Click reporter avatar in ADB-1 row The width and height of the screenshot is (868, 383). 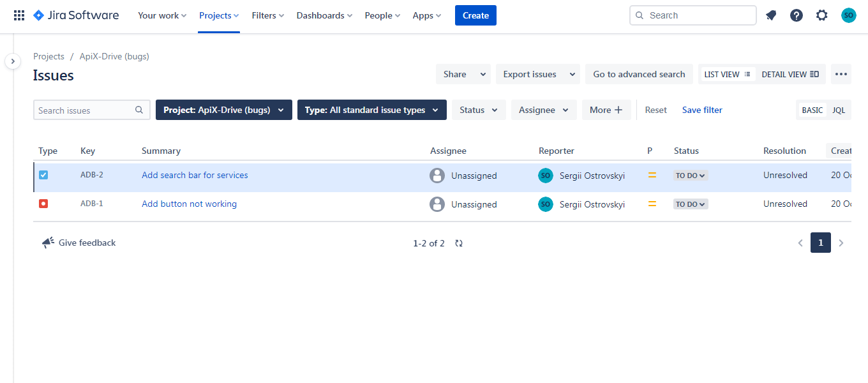(546, 204)
